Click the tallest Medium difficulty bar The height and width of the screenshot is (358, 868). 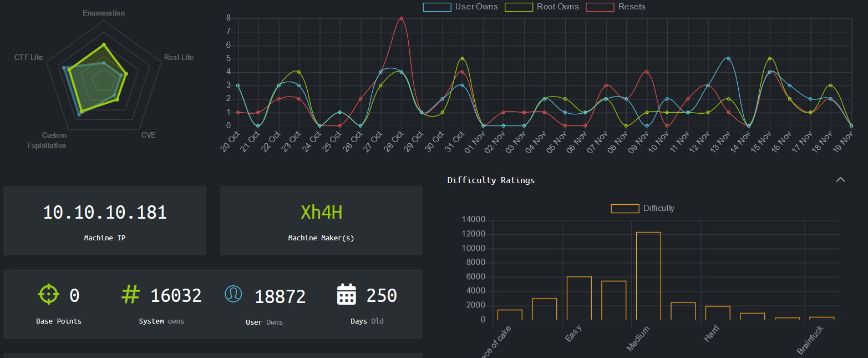[648, 276]
